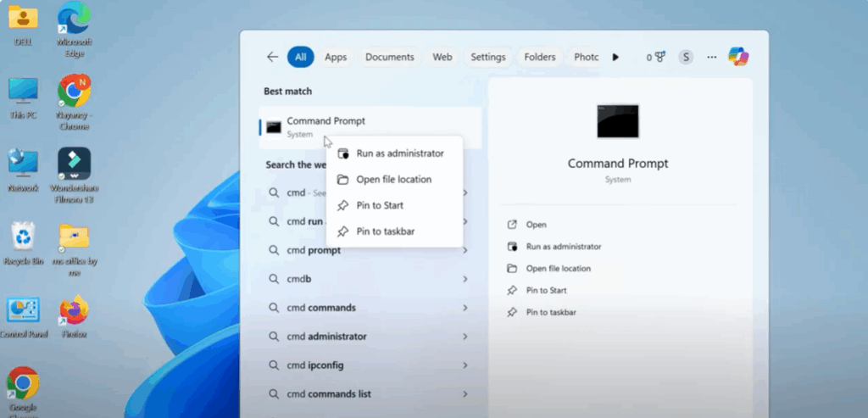This screenshot has width=868, height=418.
Task: Expand the cmd commands list chevron
Action: [x=465, y=394]
